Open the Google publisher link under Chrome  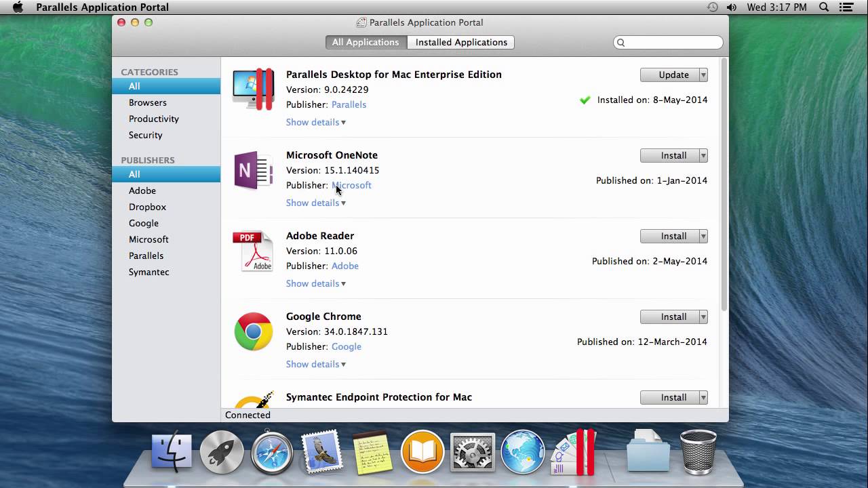tap(347, 346)
